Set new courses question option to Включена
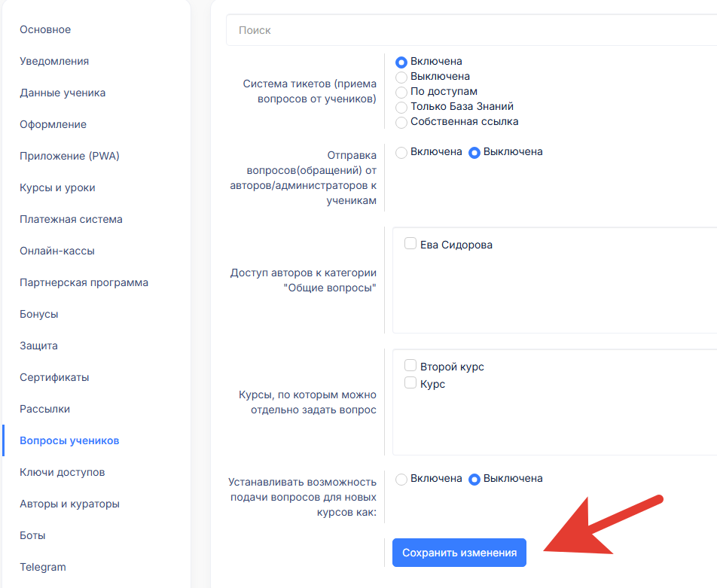Image resolution: width=717 pixels, height=588 pixels. pos(401,479)
